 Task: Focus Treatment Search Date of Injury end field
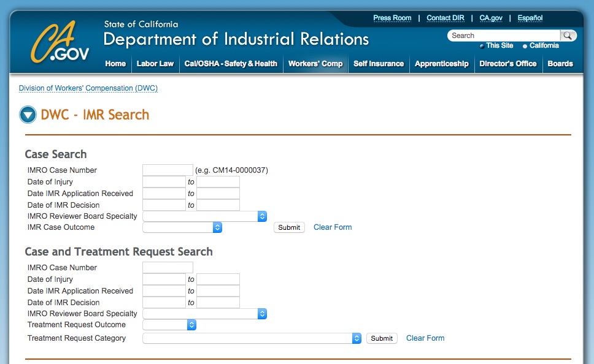point(218,279)
